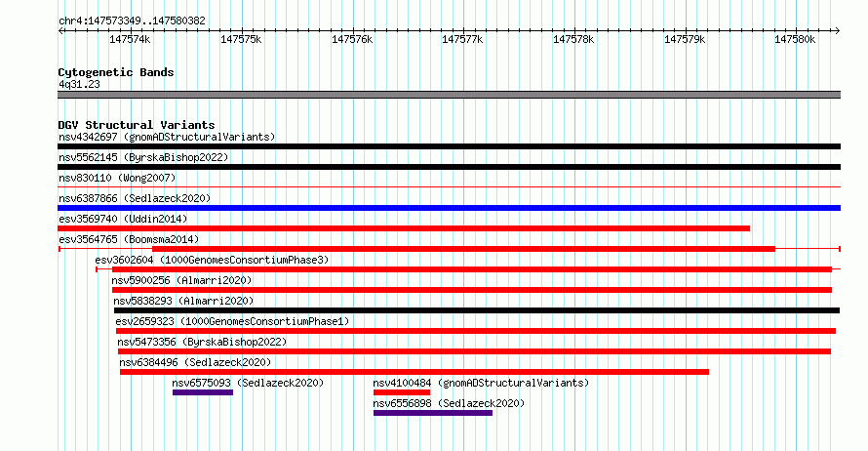Viewport: 868px width, 451px height.
Task: Click the nsv5838293 Almarri2020 label
Action: 183,301
